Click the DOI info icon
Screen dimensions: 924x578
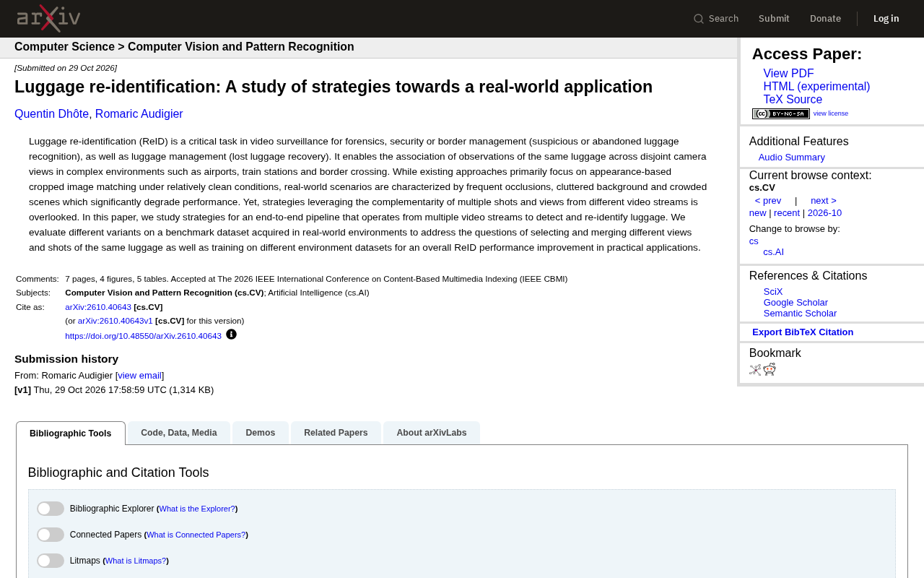pyautogui.click(x=231, y=334)
